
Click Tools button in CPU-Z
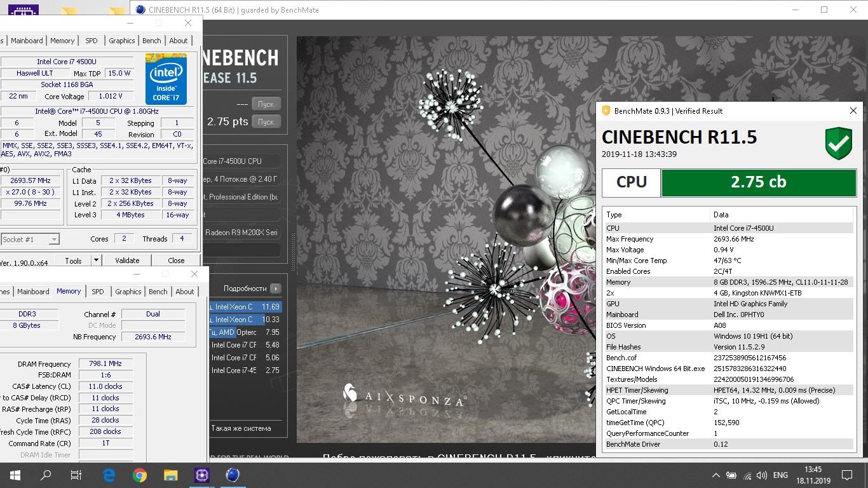pyautogui.click(x=73, y=261)
